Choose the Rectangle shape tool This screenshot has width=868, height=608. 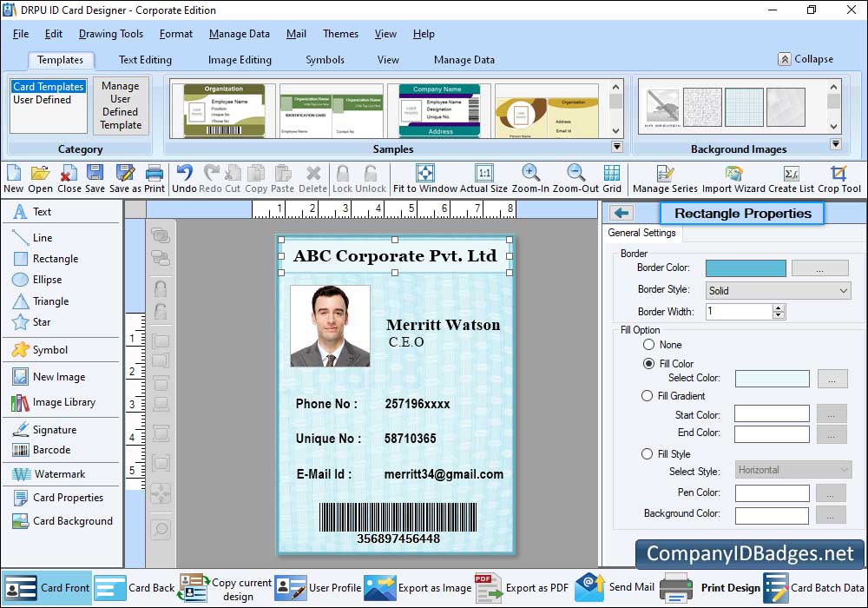point(45,259)
